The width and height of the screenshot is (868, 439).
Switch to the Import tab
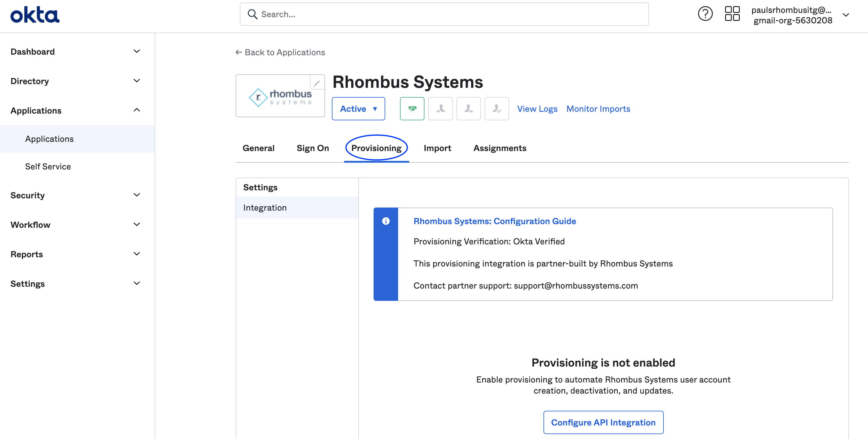(x=437, y=148)
